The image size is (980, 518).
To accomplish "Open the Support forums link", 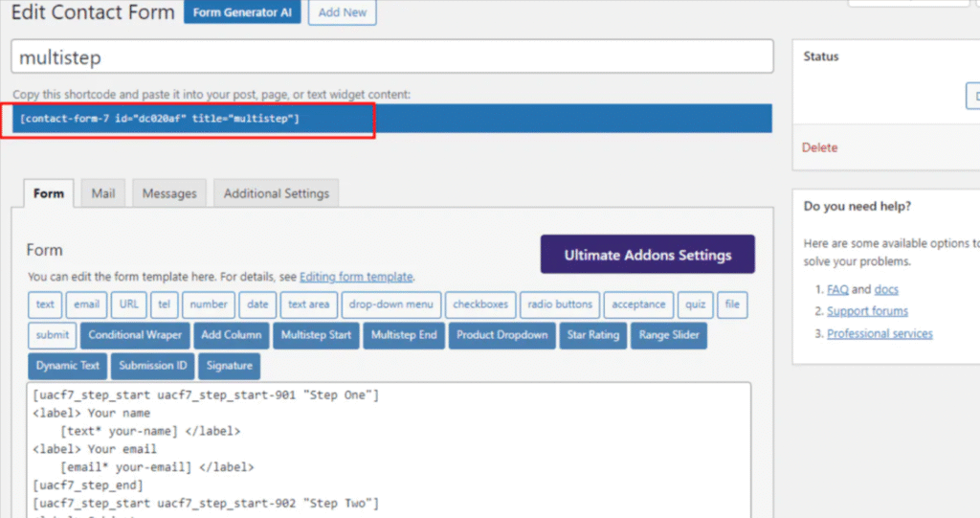I will (x=867, y=311).
